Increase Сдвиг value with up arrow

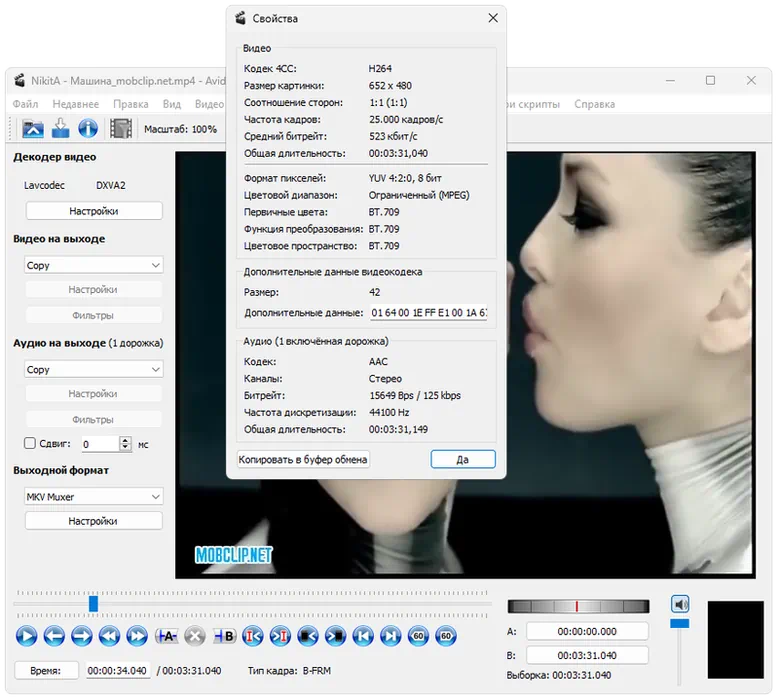[x=126, y=440]
